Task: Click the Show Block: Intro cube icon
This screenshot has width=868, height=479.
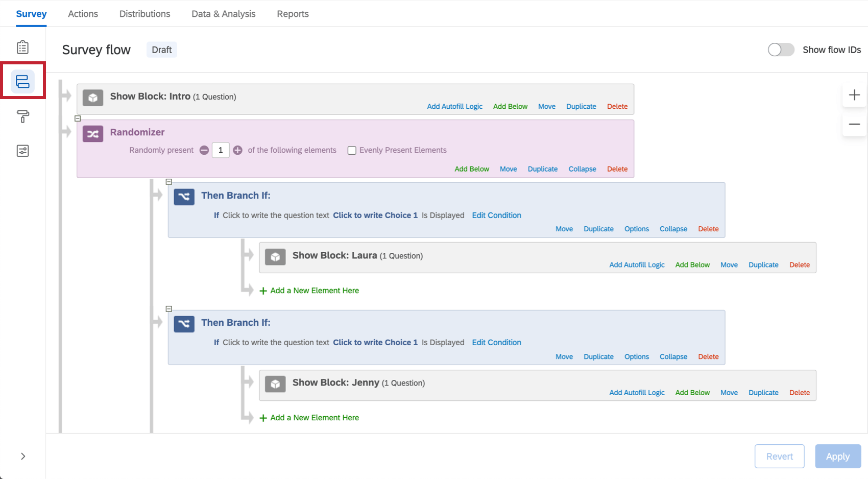Action: pos(93,98)
